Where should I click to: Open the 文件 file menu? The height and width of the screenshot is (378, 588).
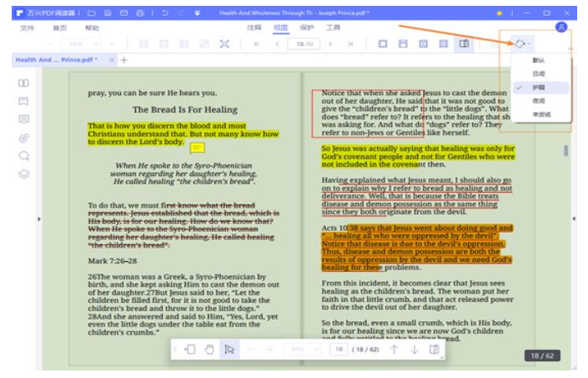[x=27, y=28]
